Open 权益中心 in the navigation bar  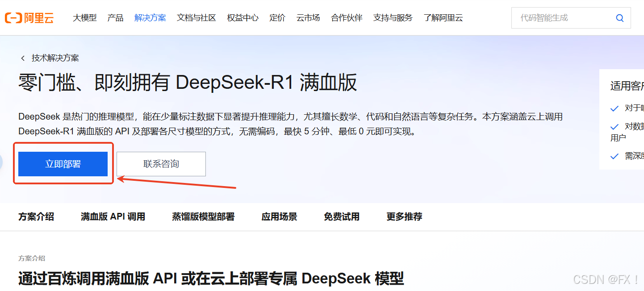(x=243, y=18)
